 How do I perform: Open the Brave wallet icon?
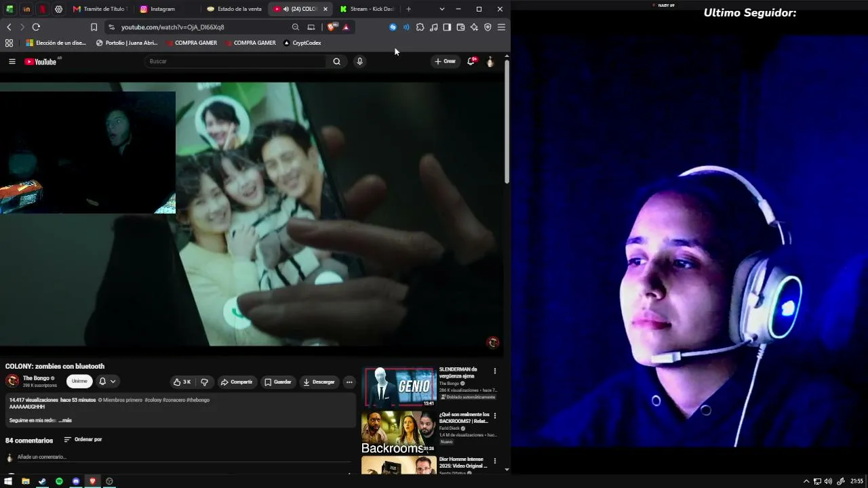460,27
